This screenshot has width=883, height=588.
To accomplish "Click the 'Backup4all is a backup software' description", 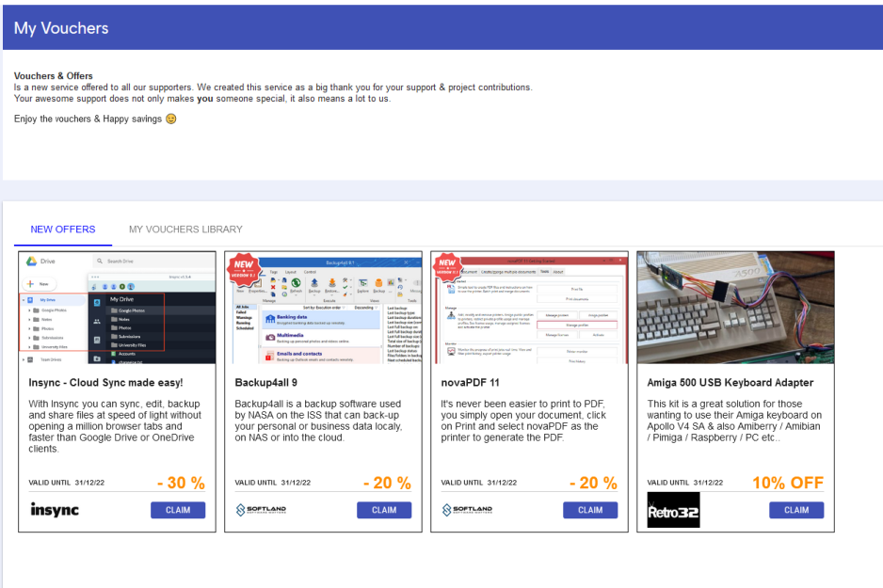I will [319, 421].
